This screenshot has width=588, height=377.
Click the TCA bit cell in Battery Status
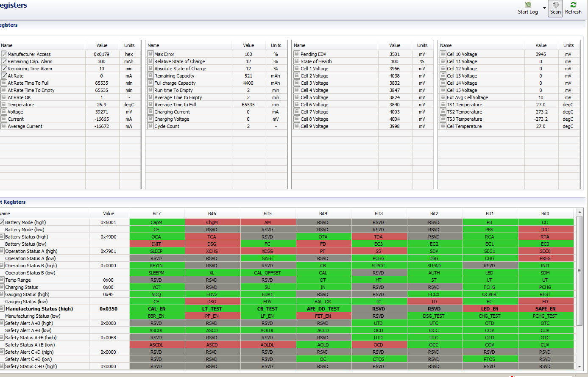(x=212, y=237)
